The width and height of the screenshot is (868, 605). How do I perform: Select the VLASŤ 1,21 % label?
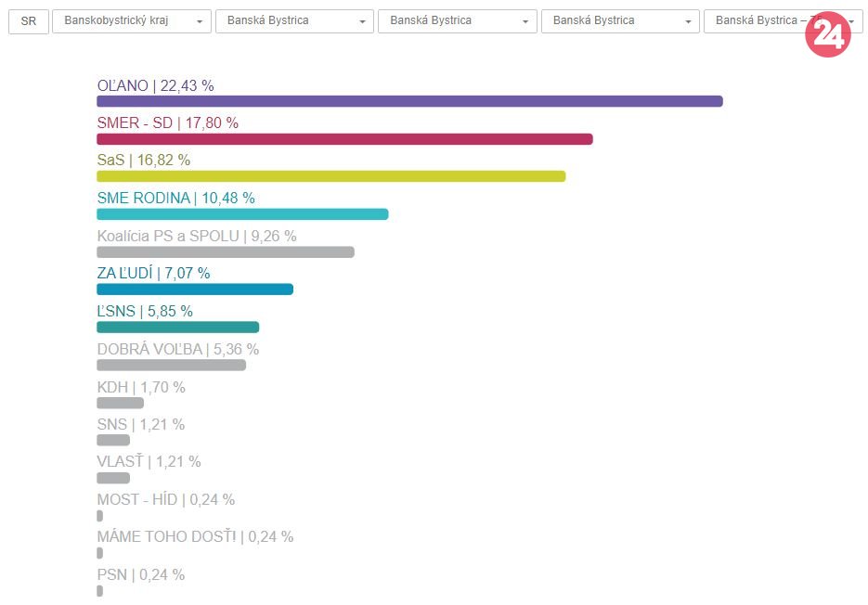(x=149, y=461)
